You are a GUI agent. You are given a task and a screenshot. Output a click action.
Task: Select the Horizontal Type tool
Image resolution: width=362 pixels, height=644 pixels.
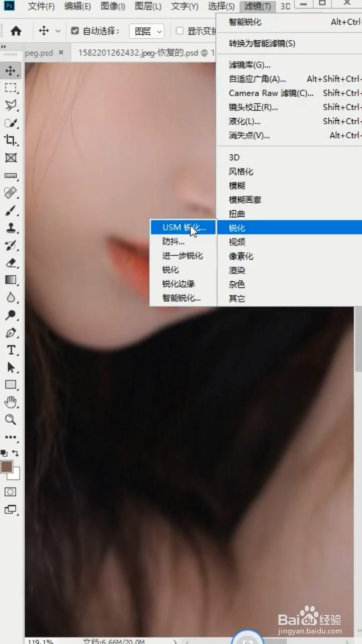point(11,350)
